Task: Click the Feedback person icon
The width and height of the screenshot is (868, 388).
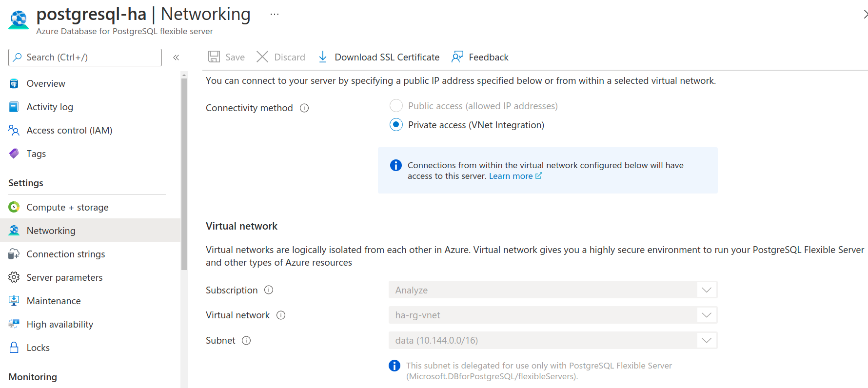Action: pos(457,57)
